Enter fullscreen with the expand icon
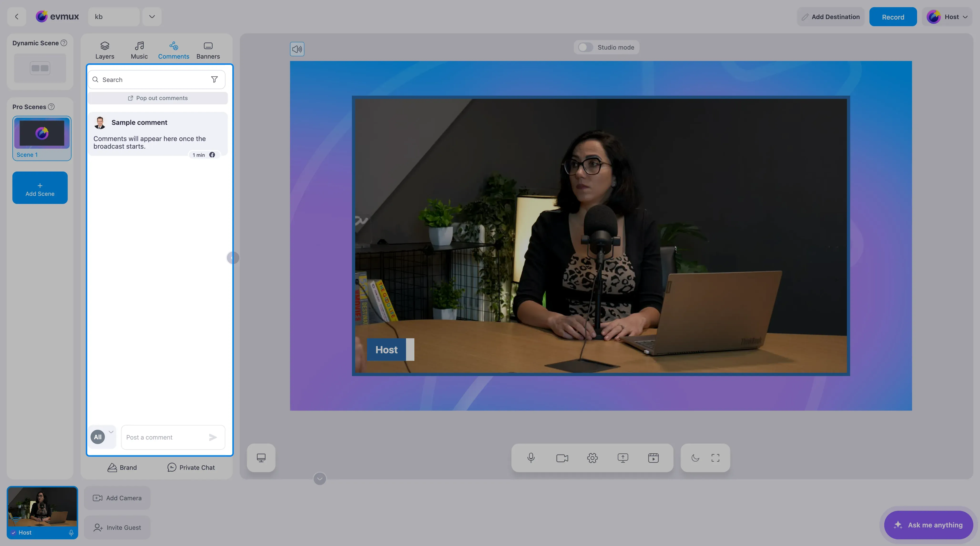 715,458
